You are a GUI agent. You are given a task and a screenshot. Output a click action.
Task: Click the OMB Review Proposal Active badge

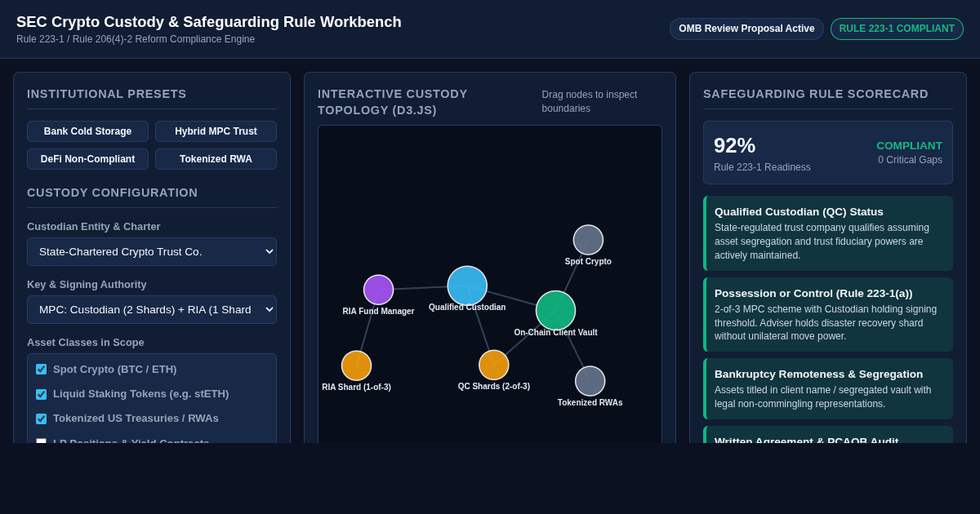point(746,29)
